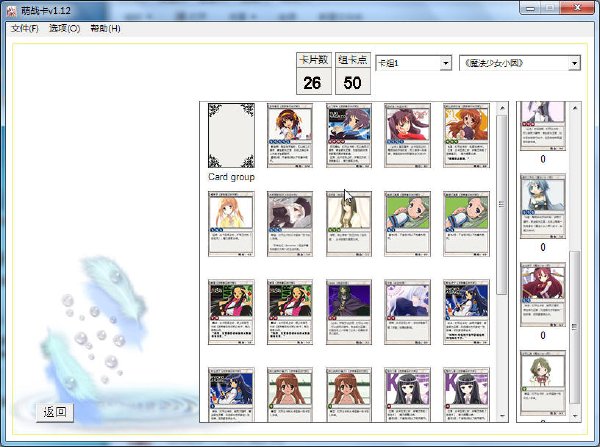Open the 文件(F) menu

(24, 28)
